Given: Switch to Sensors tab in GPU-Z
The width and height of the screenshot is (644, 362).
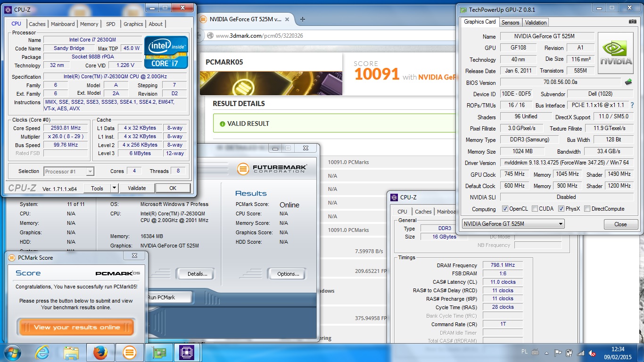Looking at the screenshot, I should coord(510,23).
